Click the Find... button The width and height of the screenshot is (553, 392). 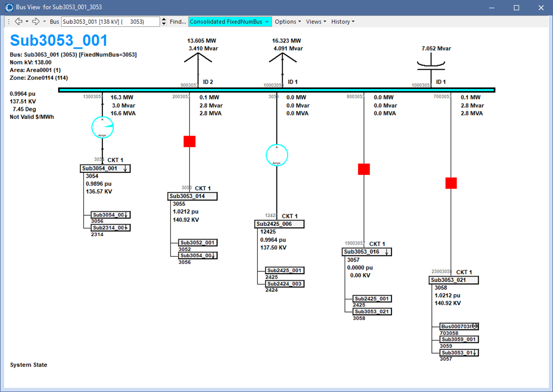[x=178, y=22]
